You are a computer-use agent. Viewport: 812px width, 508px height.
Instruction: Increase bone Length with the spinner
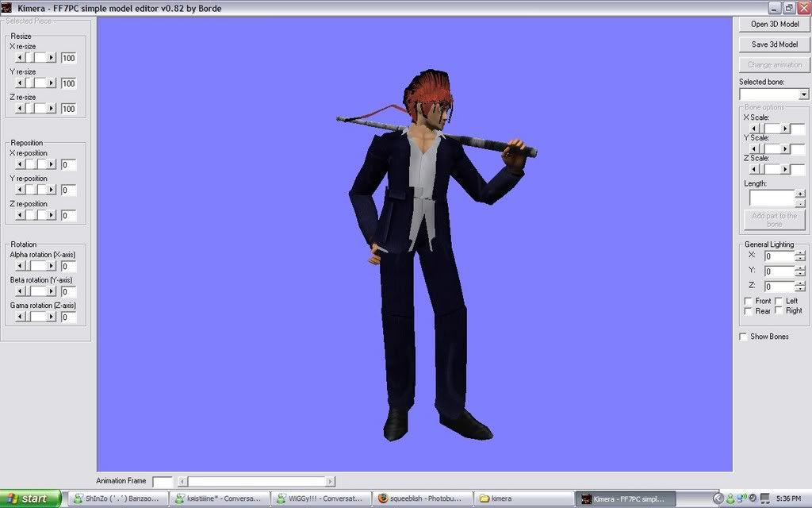[800, 194]
